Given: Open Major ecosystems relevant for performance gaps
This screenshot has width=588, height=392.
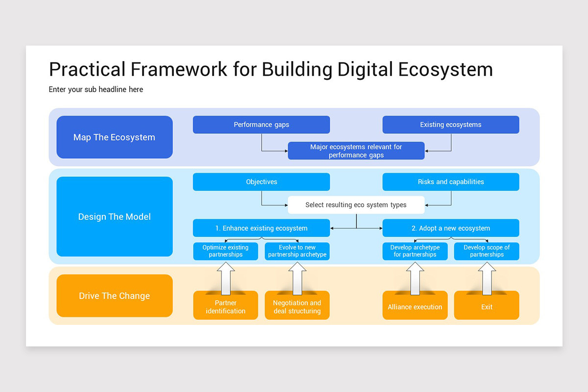Looking at the screenshot, I should click(x=356, y=150).
